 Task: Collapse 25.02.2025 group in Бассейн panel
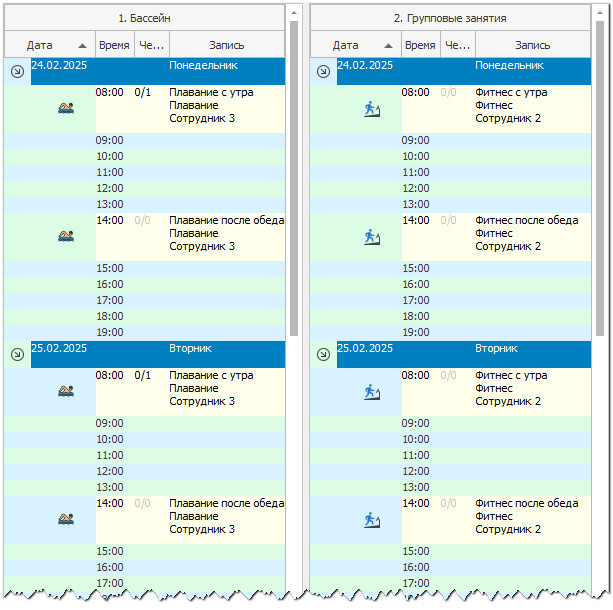coord(17,355)
